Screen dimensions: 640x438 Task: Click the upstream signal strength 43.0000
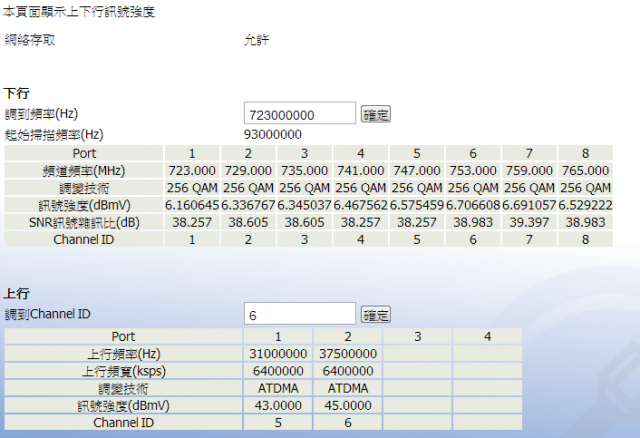[x=278, y=405]
